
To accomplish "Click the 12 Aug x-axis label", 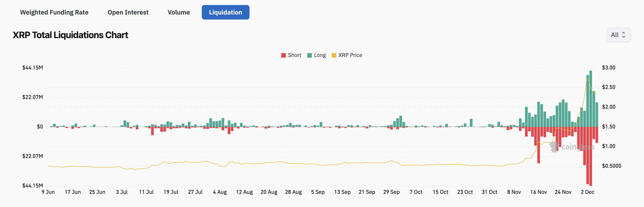I will point(244,192).
